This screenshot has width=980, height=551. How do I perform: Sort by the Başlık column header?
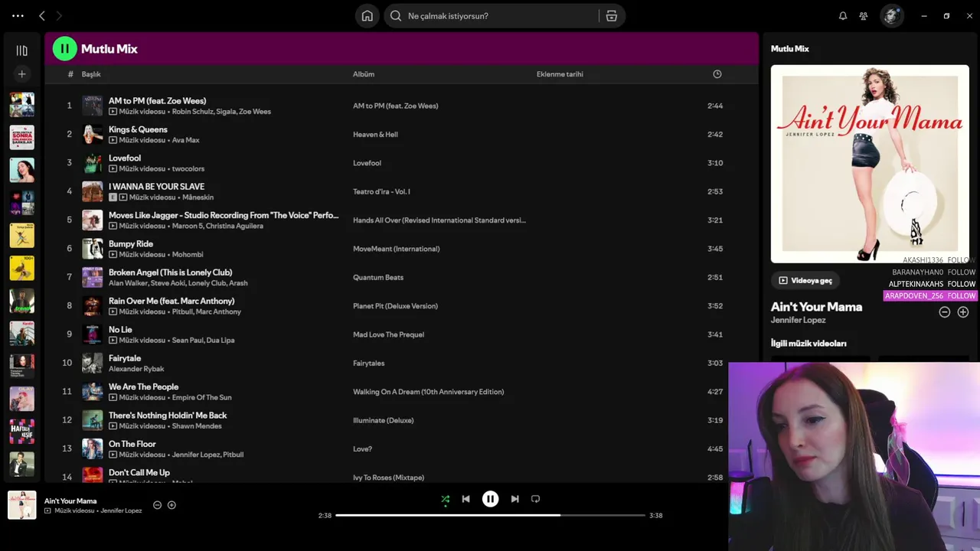[x=91, y=74]
